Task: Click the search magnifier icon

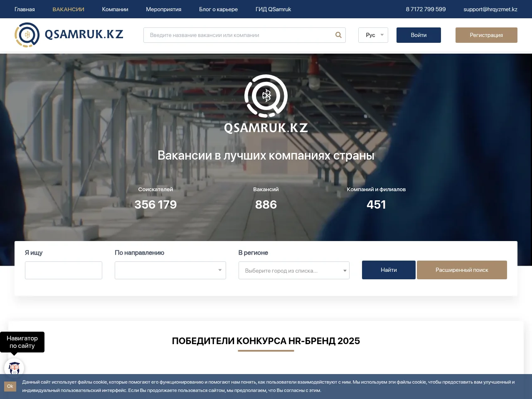Action: pos(338,35)
